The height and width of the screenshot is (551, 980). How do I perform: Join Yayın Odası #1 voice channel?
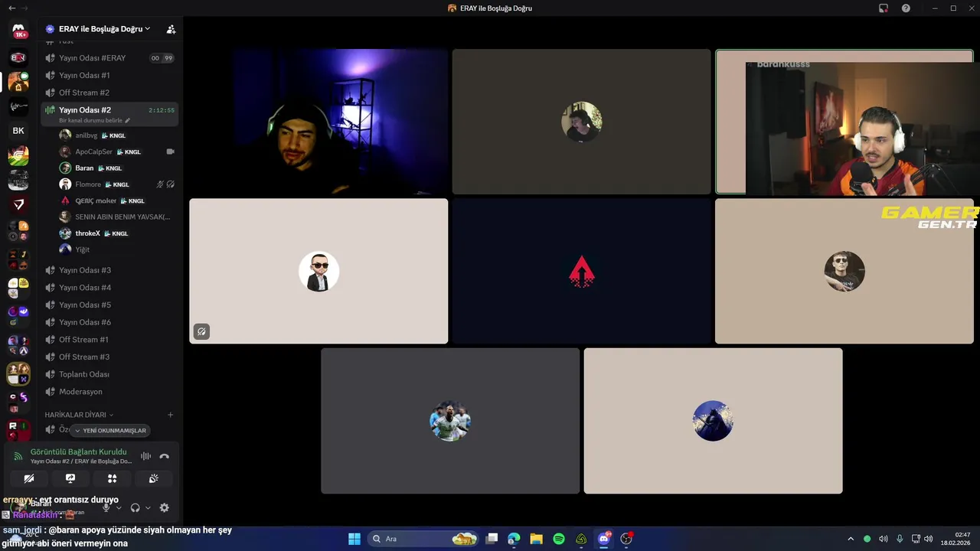tap(109, 75)
